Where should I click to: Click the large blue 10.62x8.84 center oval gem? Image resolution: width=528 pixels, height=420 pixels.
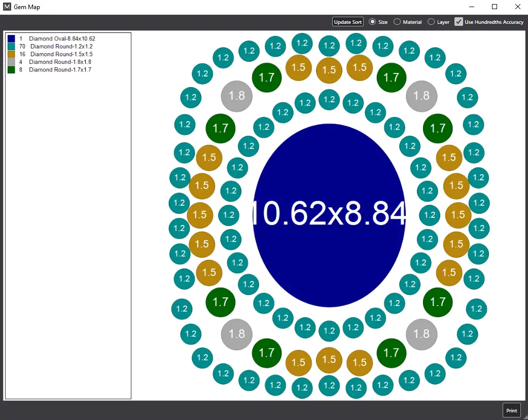329,215
